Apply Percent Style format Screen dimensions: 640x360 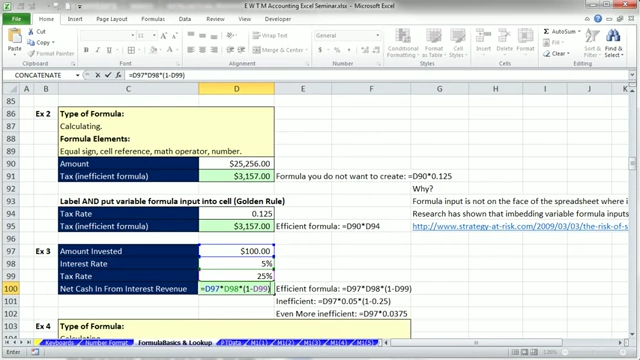tap(337, 50)
